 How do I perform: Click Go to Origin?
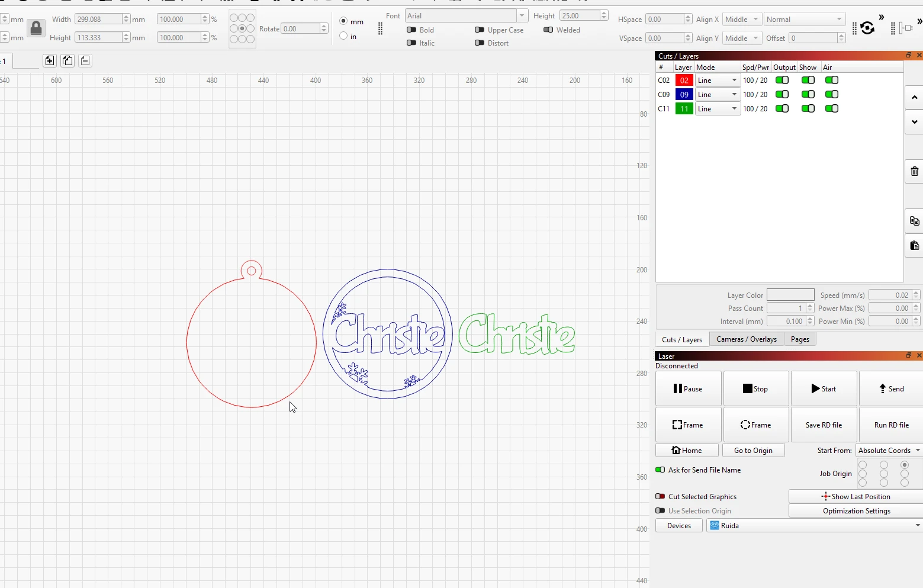pyautogui.click(x=753, y=450)
